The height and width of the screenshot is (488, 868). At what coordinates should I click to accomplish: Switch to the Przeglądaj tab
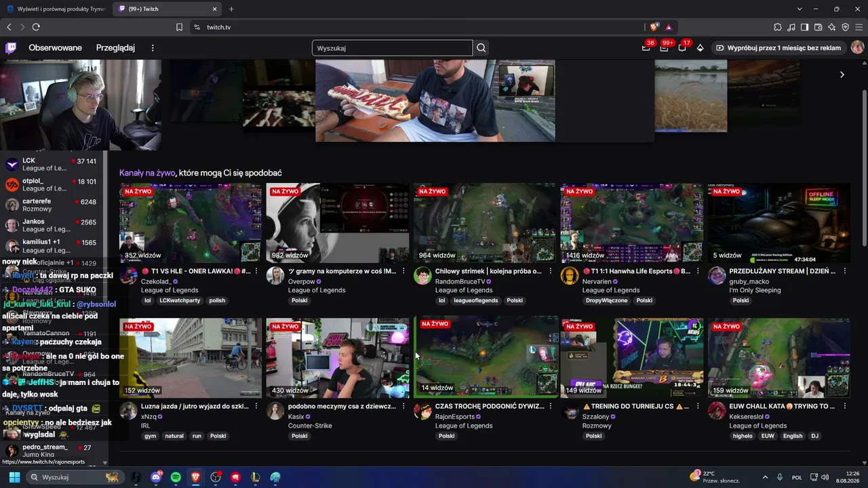click(x=115, y=48)
